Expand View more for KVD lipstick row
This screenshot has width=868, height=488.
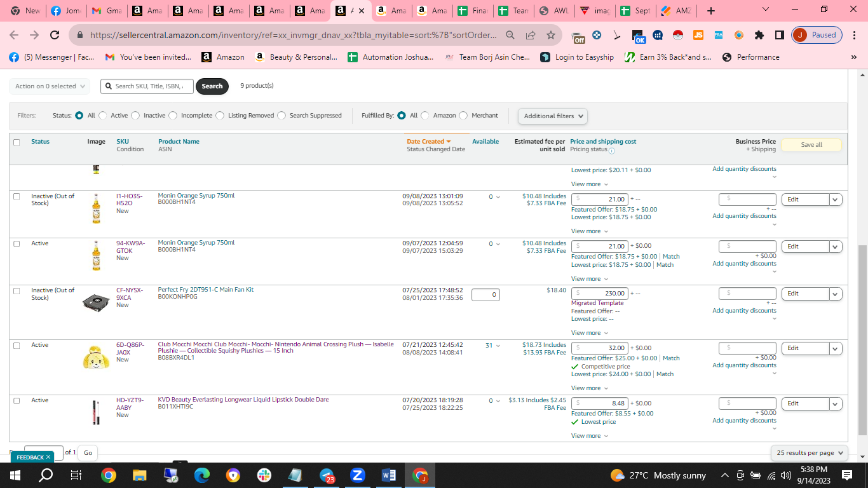[x=590, y=436]
